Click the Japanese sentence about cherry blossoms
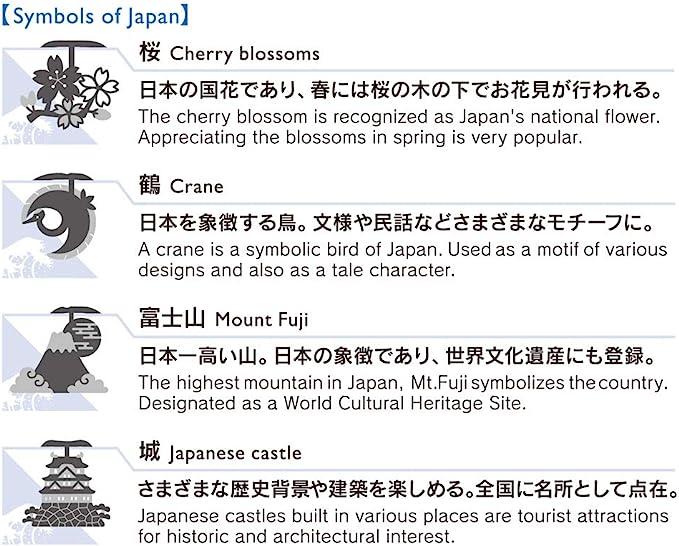 coord(402,91)
